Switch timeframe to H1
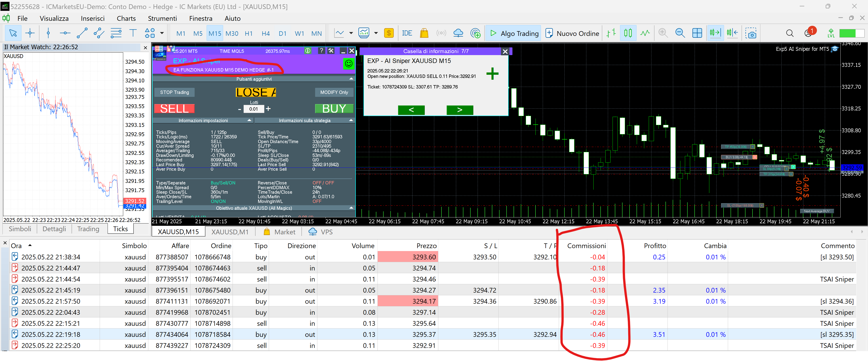Screen dimensions: 868x361 [249, 33]
